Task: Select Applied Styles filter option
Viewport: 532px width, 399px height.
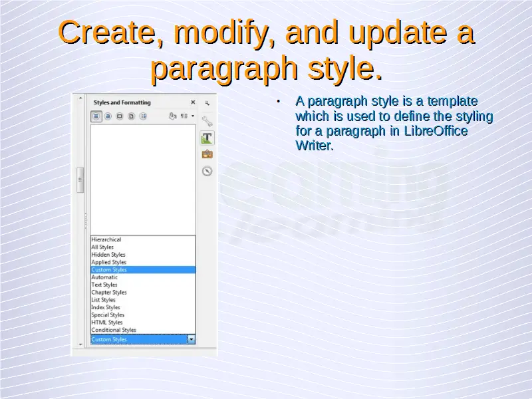Action: [x=108, y=262]
